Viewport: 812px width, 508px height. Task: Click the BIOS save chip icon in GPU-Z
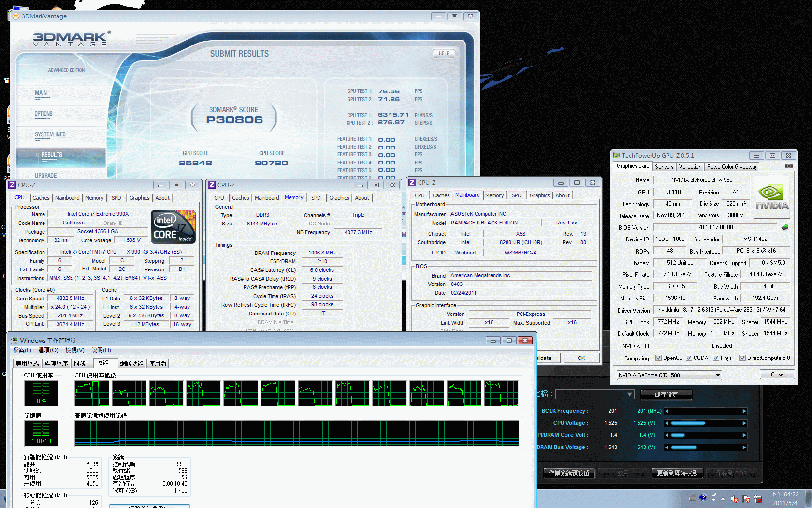point(785,227)
